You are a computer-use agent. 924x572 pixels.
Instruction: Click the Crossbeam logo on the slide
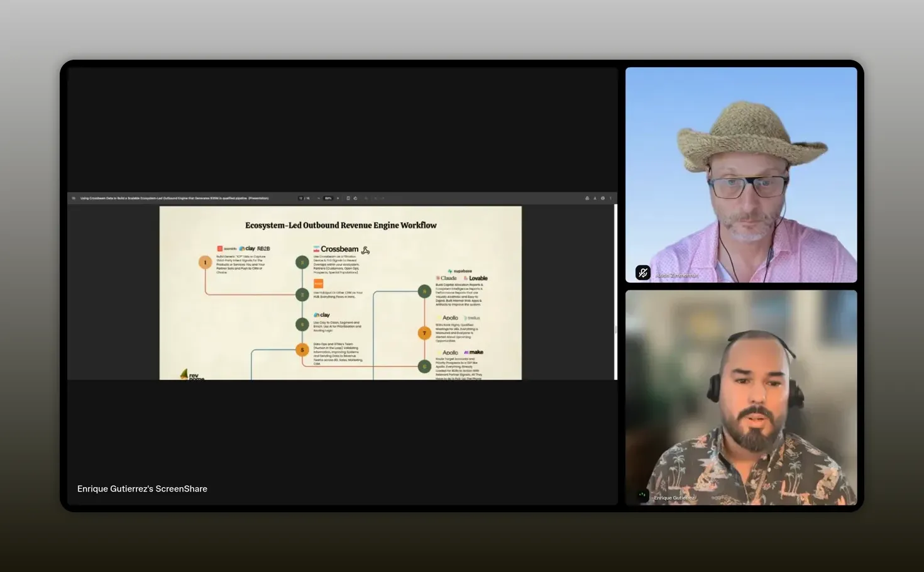click(x=336, y=249)
